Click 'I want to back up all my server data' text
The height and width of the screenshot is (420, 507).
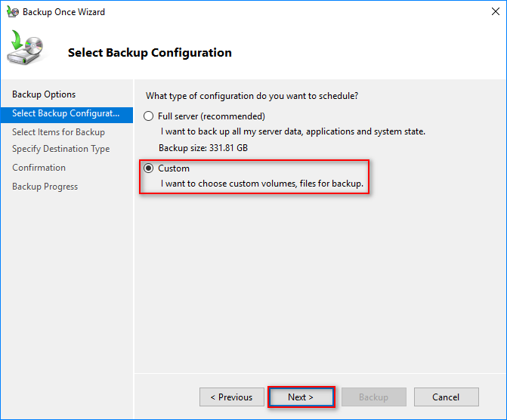pyautogui.click(x=293, y=131)
